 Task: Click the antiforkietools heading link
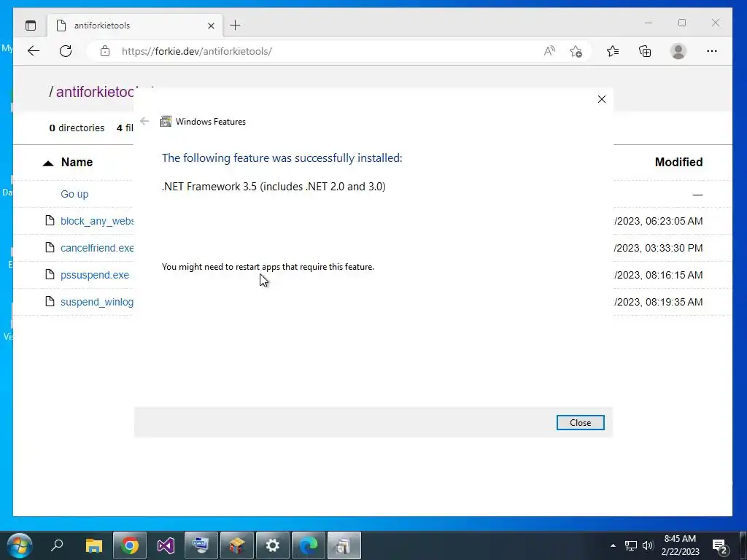coord(96,91)
